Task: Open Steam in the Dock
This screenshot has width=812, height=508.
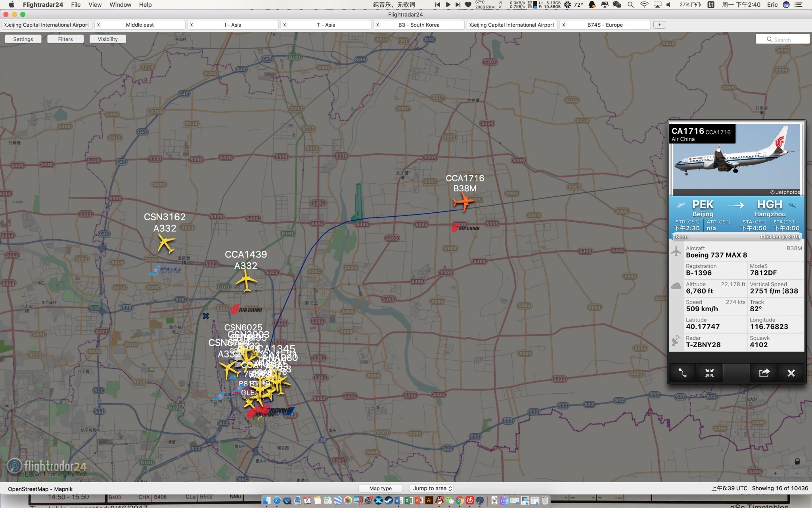Action: point(389,500)
